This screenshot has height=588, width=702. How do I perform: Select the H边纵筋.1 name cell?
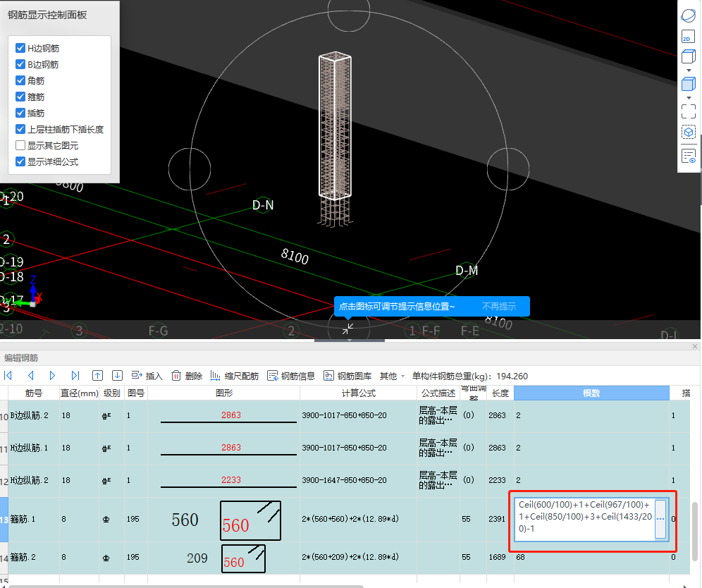34,448
